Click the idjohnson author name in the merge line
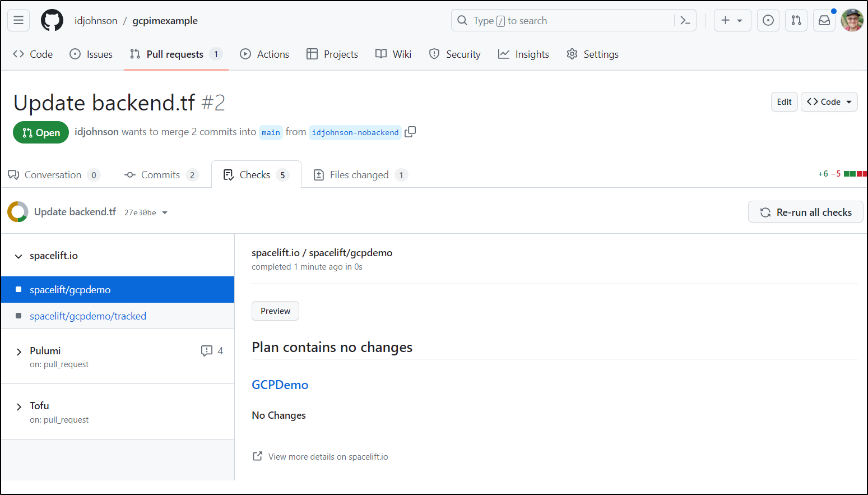The image size is (868, 495). 96,132
